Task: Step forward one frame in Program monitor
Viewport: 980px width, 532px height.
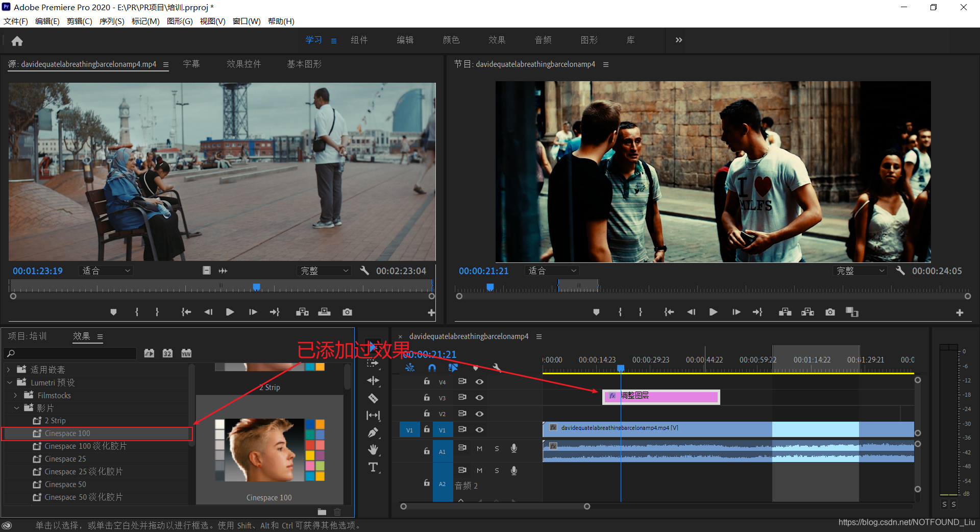Action: point(736,312)
